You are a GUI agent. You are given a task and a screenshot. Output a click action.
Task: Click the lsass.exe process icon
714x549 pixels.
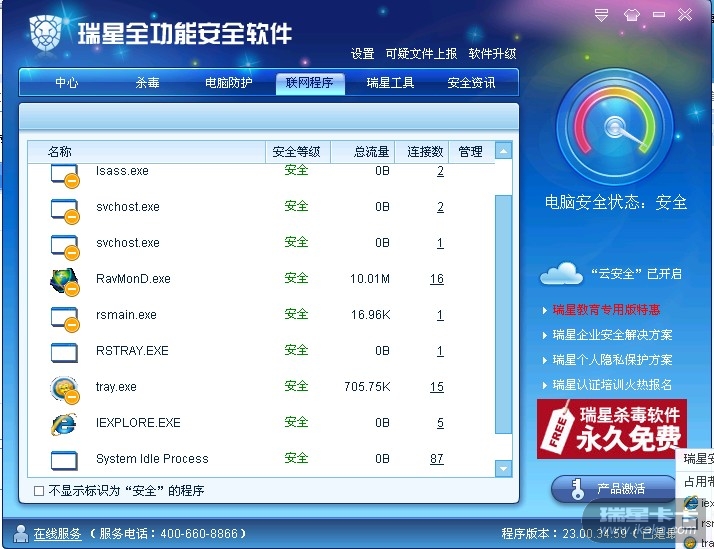64,175
